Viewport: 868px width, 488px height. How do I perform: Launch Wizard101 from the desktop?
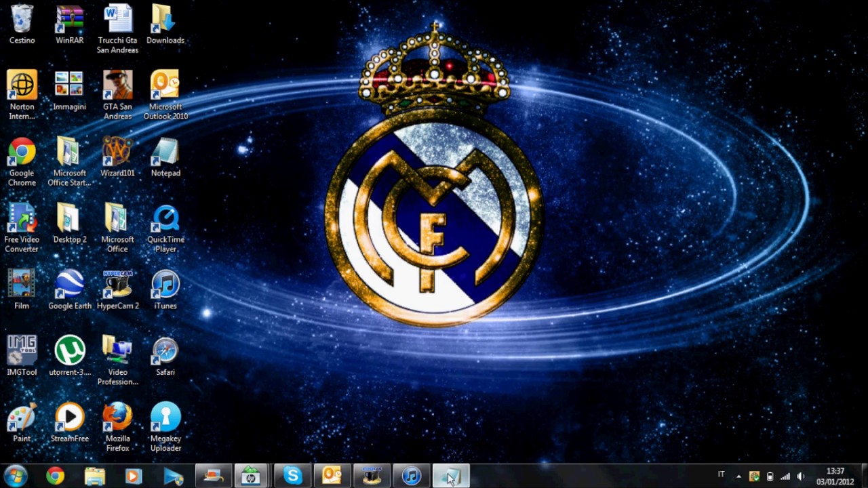coord(117,157)
